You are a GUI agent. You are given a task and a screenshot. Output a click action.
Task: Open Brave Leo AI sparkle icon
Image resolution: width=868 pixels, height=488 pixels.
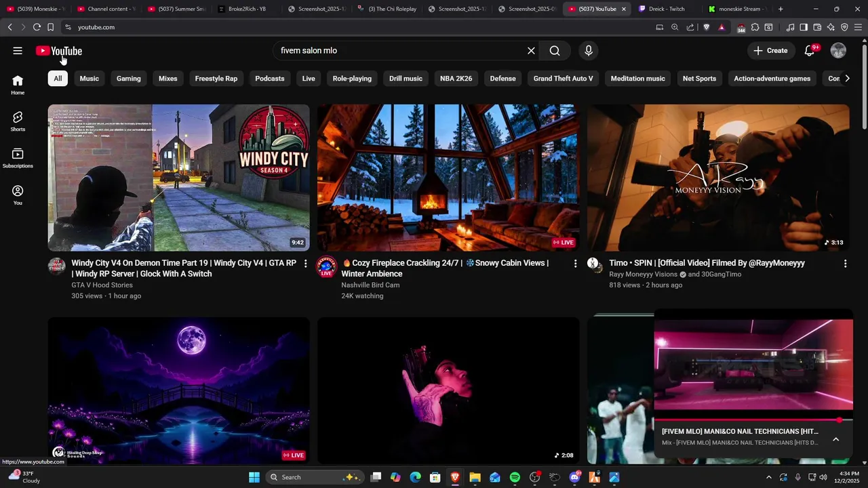[831, 27]
